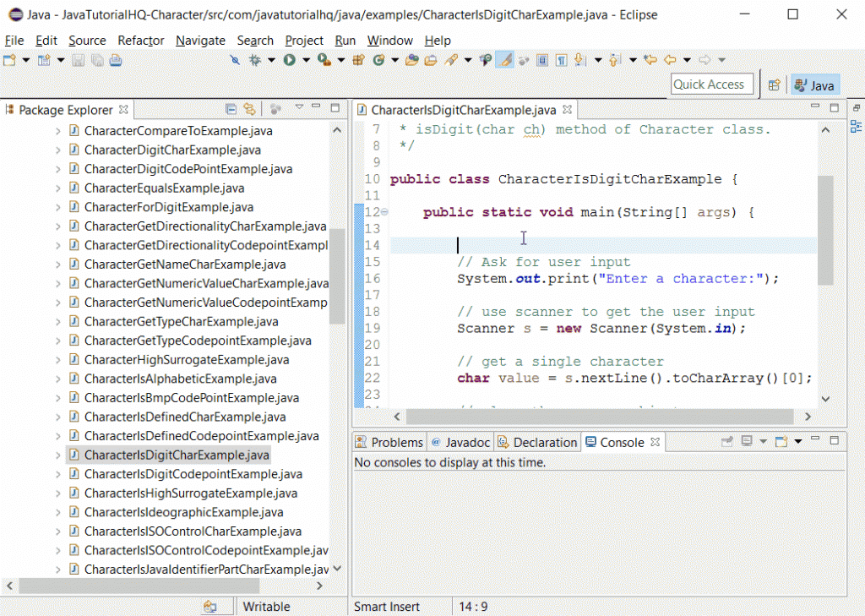
Task: Click the New file wizard icon
Action: point(9,60)
